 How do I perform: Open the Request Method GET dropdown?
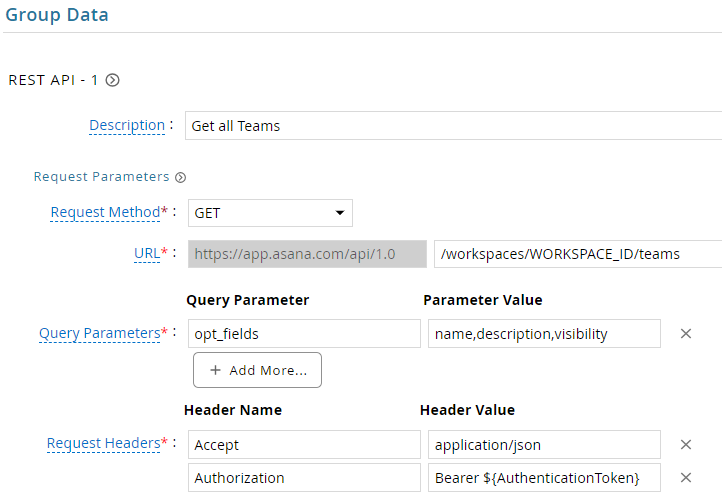point(270,213)
